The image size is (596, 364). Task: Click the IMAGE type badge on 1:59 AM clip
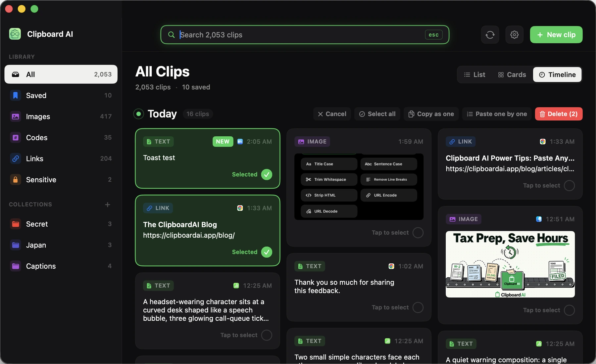coord(312,142)
